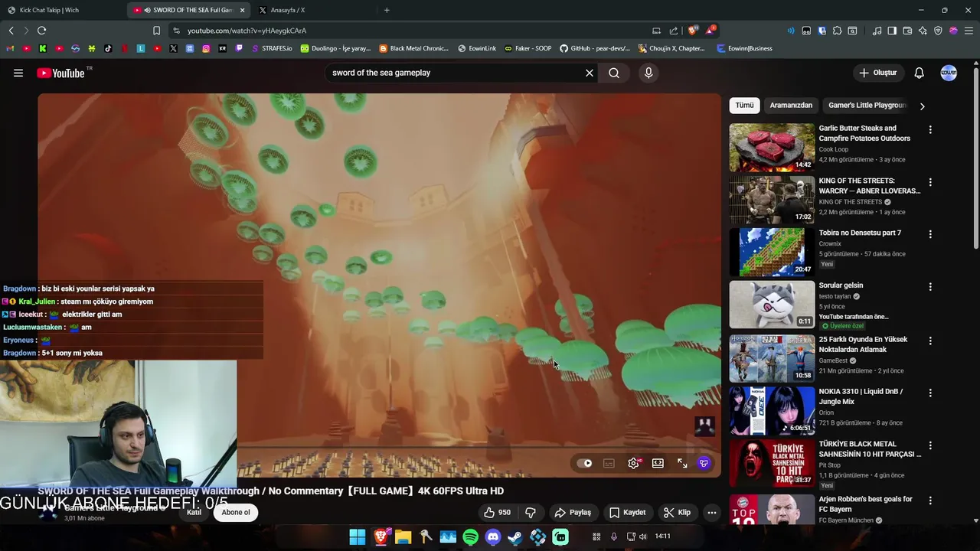This screenshot has width=980, height=551.
Task: Open STRAFES.io bookmark
Action: (x=272, y=48)
